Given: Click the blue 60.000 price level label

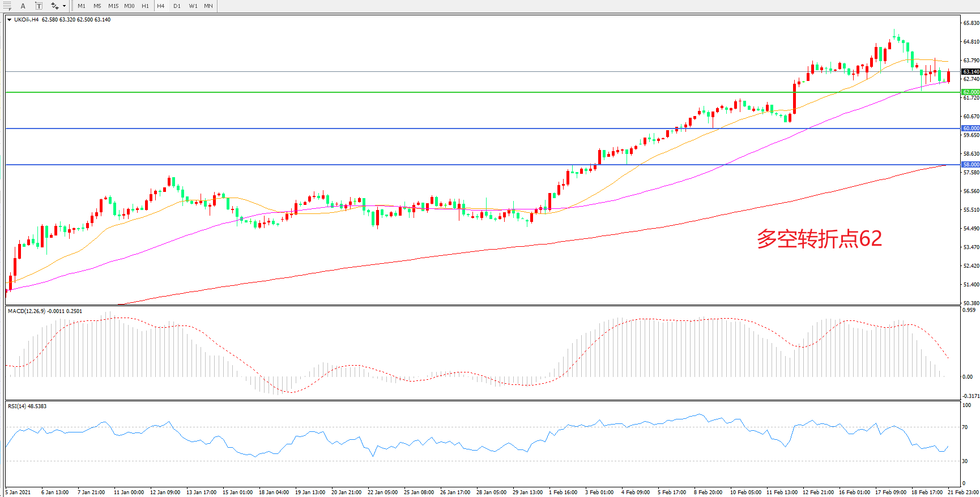Looking at the screenshot, I should [970, 128].
